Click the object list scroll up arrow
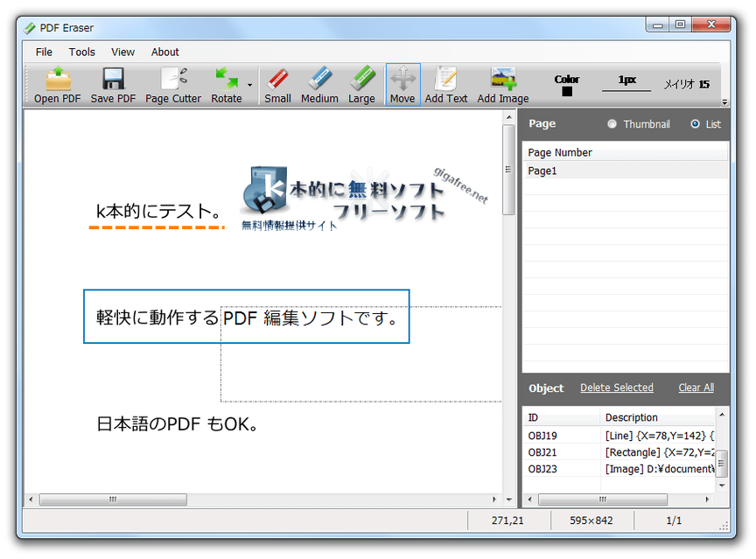This screenshot has height=559, width=756. coord(722,415)
